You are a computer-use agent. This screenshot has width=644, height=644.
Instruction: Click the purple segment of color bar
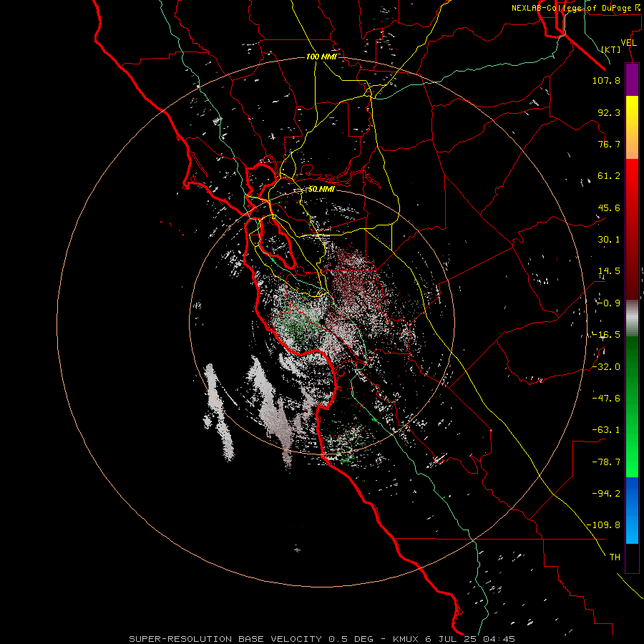pos(632,79)
